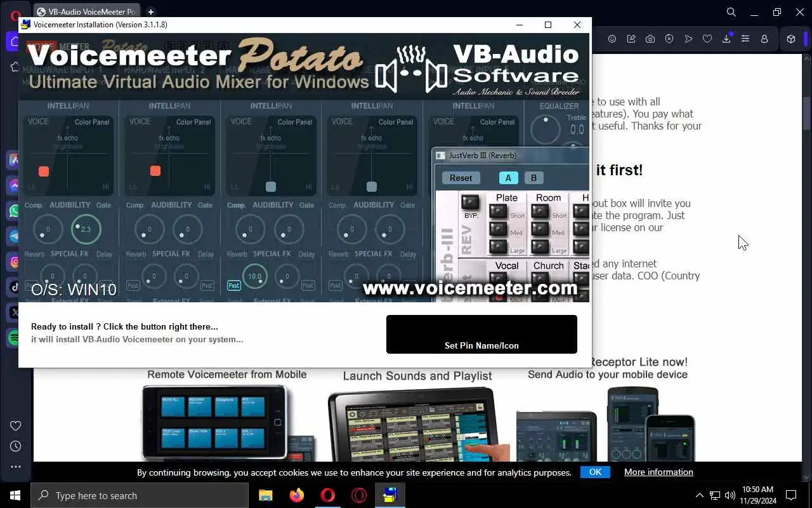Click the edit/pin note toolbar icon
This screenshot has width=812, height=508.
click(631, 39)
